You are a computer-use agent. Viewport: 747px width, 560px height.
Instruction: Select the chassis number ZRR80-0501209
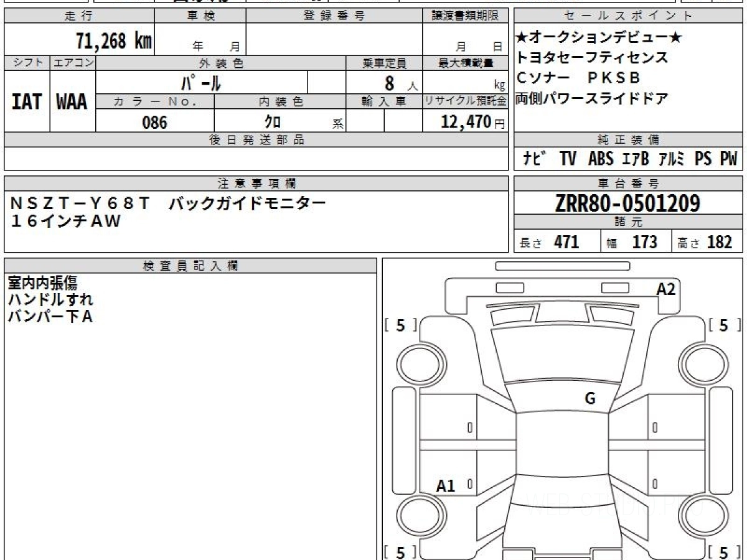pos(627,203)
